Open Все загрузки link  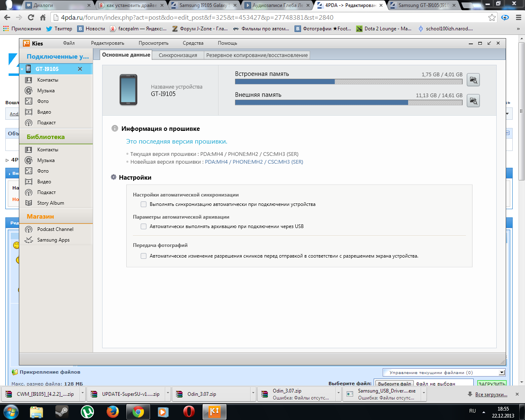point(491,394)
